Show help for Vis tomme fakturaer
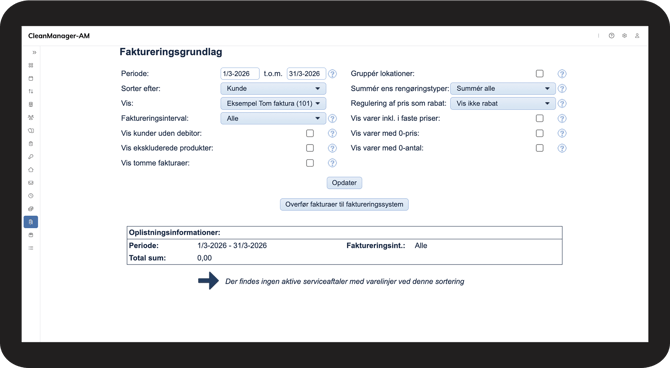Screen dimensions: 670x368 click(x=332, y=163)
